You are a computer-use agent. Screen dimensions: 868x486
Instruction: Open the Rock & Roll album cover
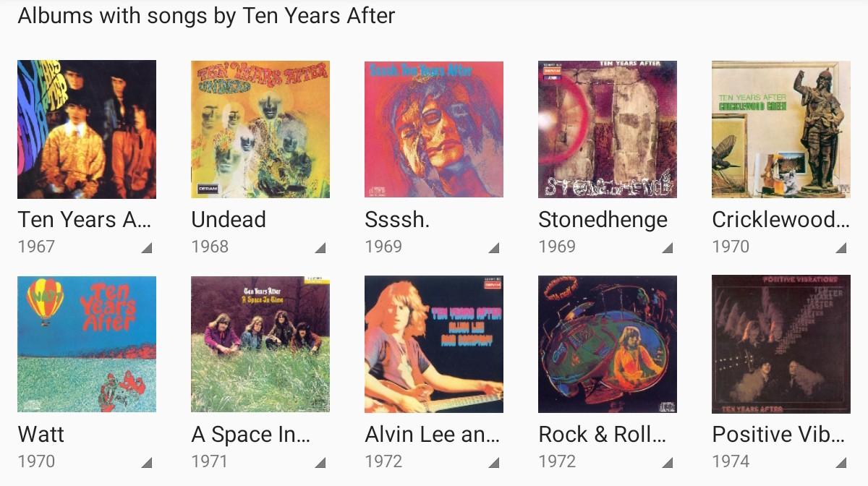point(608,344)
